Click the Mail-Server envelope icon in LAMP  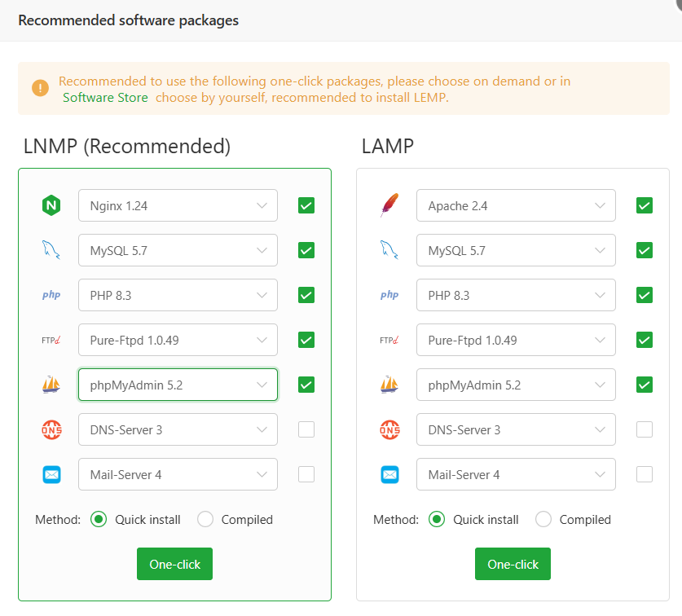tap(389, 474)
